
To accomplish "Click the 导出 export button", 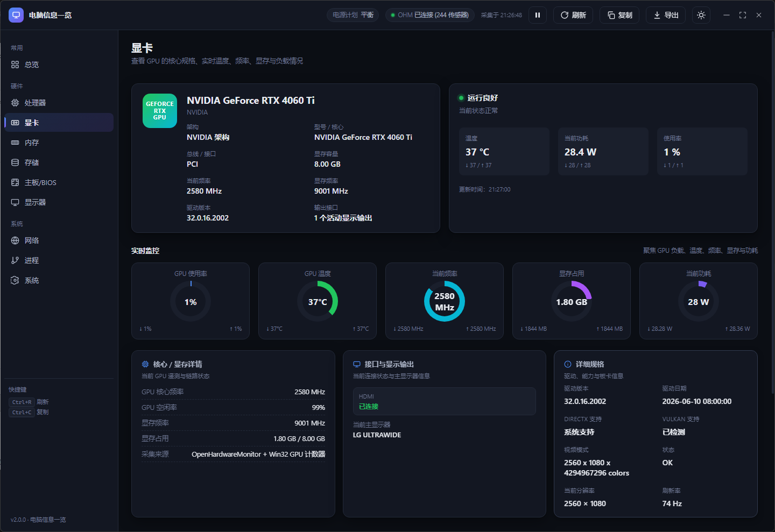I will click(x=666, y=15).
